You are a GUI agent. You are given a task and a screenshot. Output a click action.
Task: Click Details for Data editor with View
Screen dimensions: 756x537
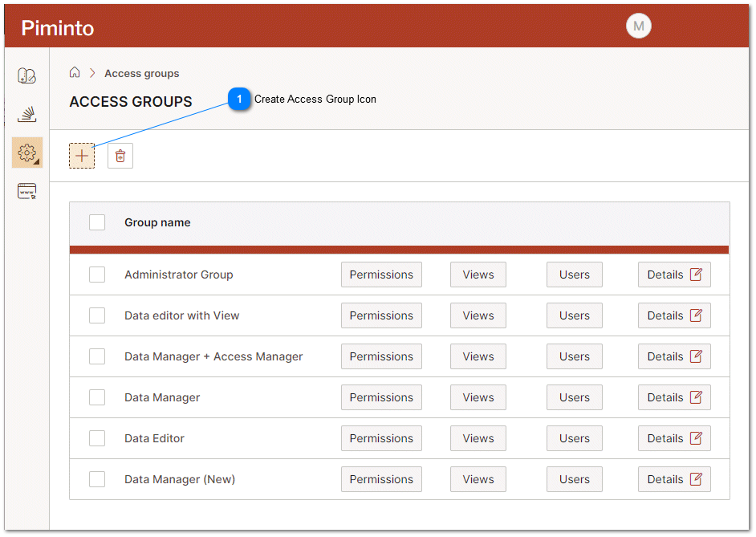tap(674, 315)
